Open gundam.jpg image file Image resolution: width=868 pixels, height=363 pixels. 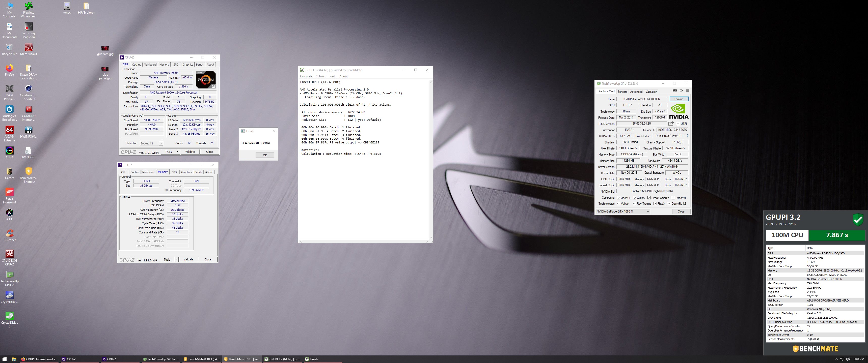105,50
